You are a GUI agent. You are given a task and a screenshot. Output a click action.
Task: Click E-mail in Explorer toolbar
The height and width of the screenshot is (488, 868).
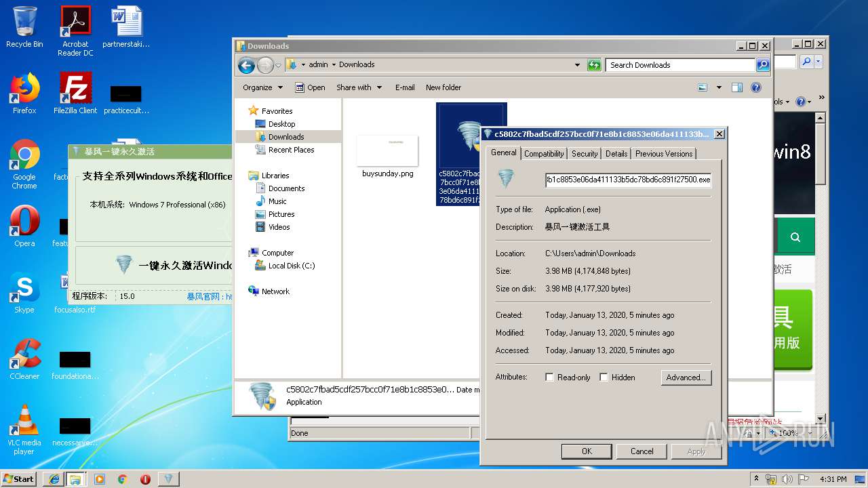pos(405,87)
